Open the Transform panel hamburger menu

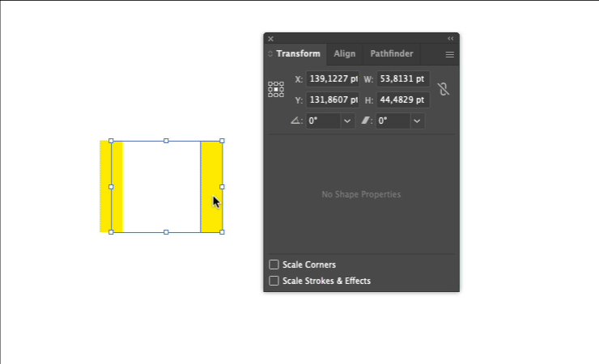pyautogui.click(x=449, y=54)
